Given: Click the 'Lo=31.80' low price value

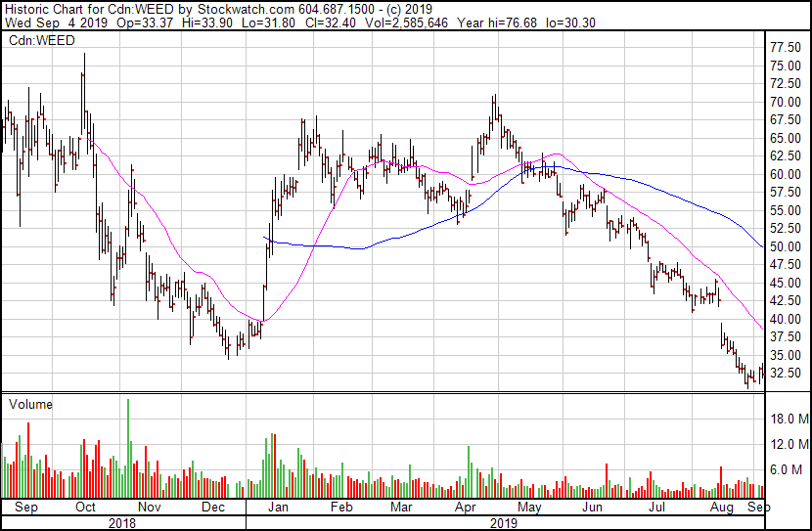Looking at the screenshot, I should (268, 22).
